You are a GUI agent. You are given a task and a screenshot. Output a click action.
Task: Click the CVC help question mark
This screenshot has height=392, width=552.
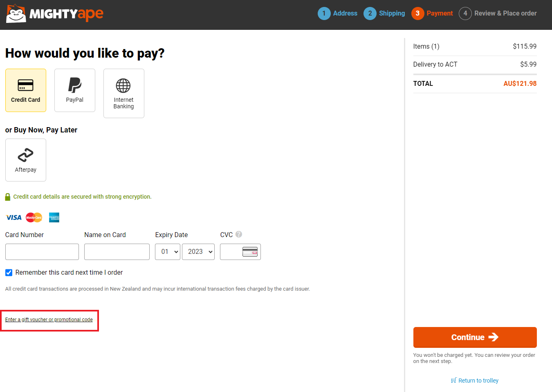[x=239, y=234]
